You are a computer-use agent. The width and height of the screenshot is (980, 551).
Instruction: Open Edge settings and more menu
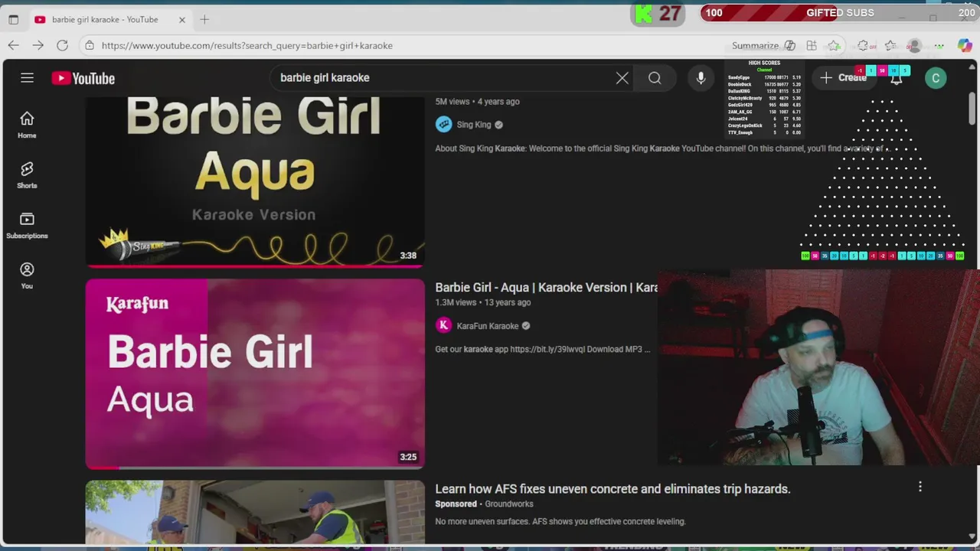939,45
